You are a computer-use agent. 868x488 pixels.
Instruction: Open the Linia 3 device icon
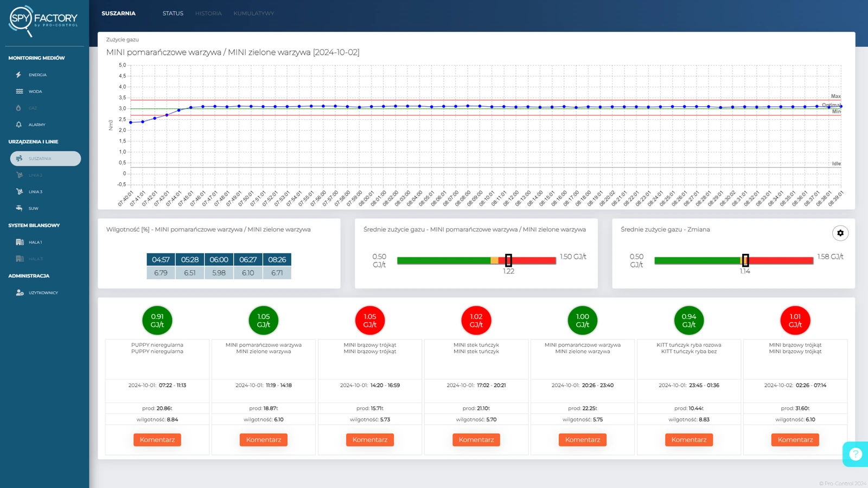pyautogui.click(x=20, y=191)
